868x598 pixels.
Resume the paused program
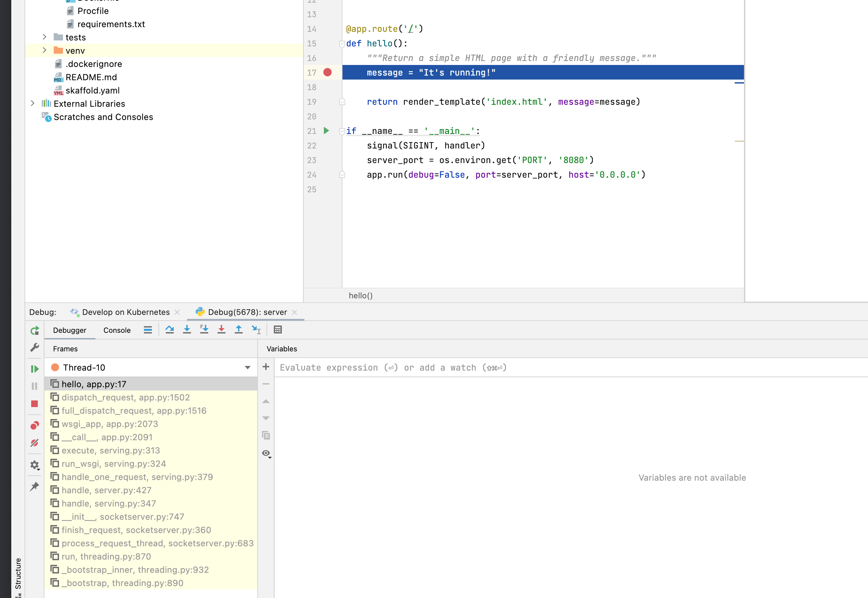[34, 369]
